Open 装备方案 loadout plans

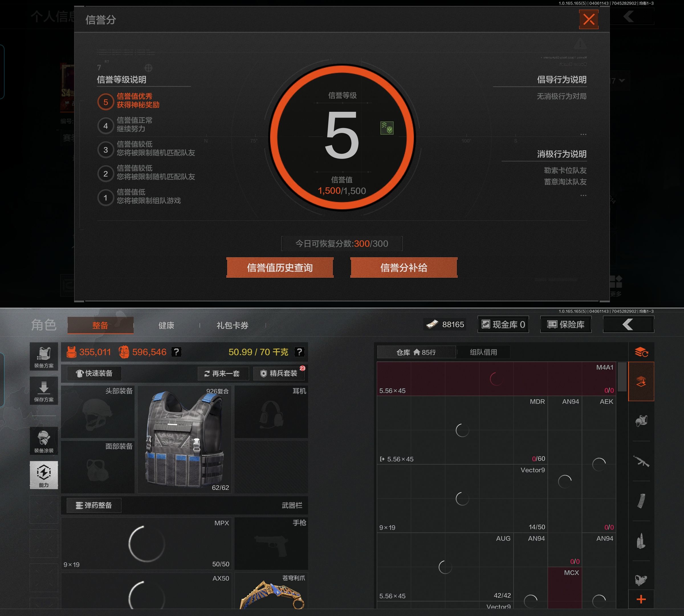(44, 357)
